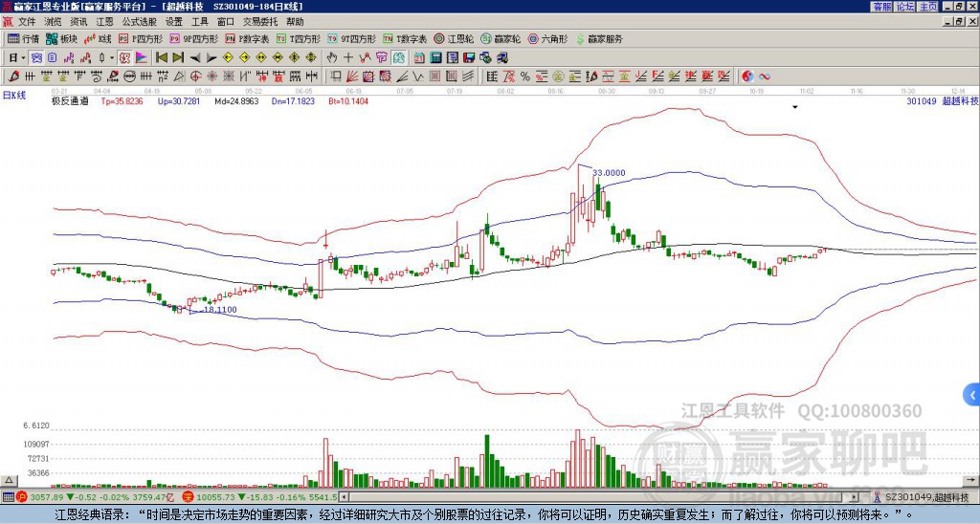Image resolution: width=980 pixels, height=524 pixels.
Task: Open the 板块 sector view
Action: coord(61,38)
